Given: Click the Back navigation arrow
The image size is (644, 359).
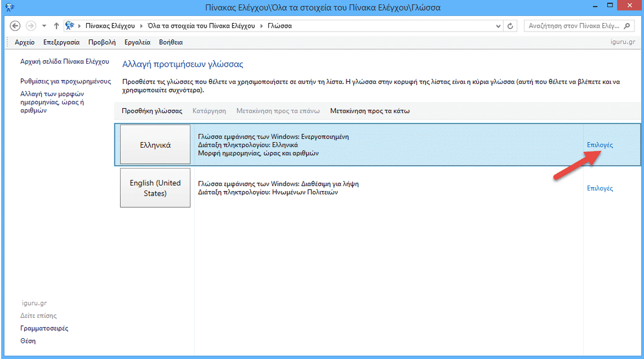Looking at the screenshot, I should pos(15,26).
